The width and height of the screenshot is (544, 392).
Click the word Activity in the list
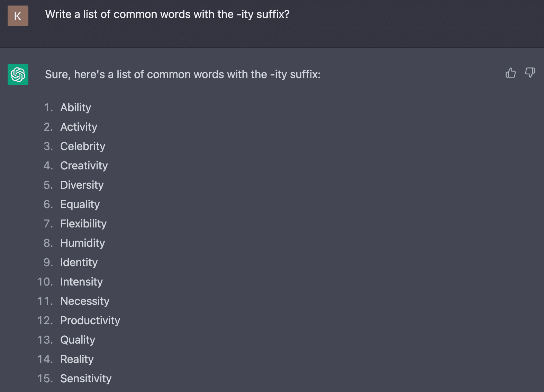pos(79,127)
